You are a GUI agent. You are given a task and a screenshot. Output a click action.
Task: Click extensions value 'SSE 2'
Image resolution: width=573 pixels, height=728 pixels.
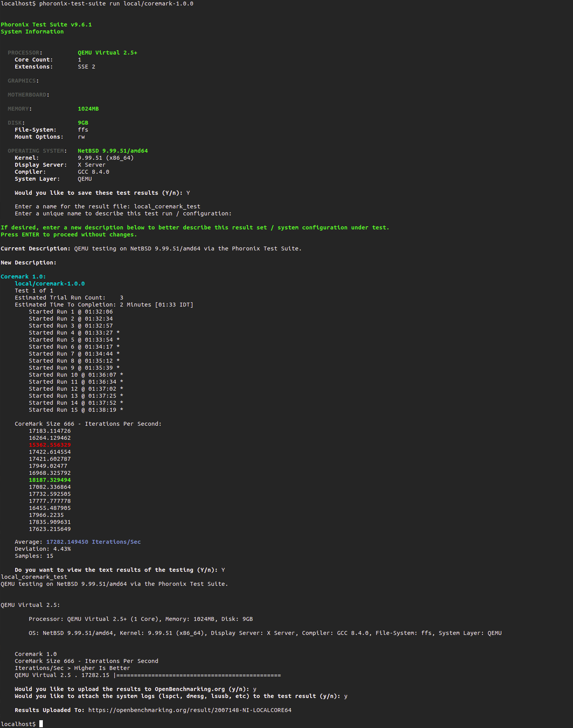[86, 67]
